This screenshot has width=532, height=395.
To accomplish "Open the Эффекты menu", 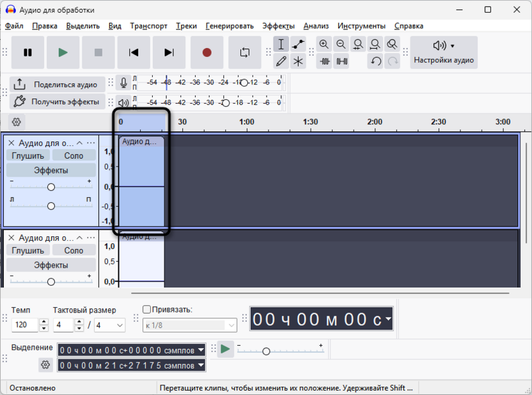I will point(278,26).
